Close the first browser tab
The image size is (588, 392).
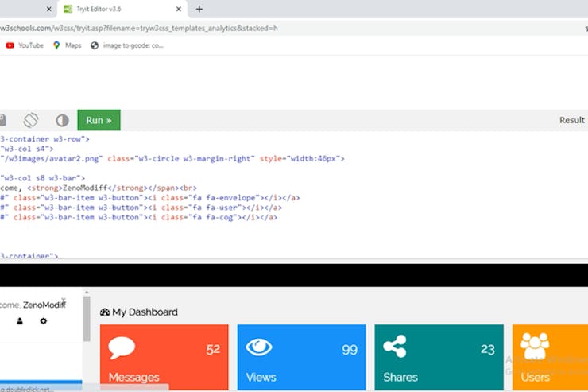(x=48, y=9)
